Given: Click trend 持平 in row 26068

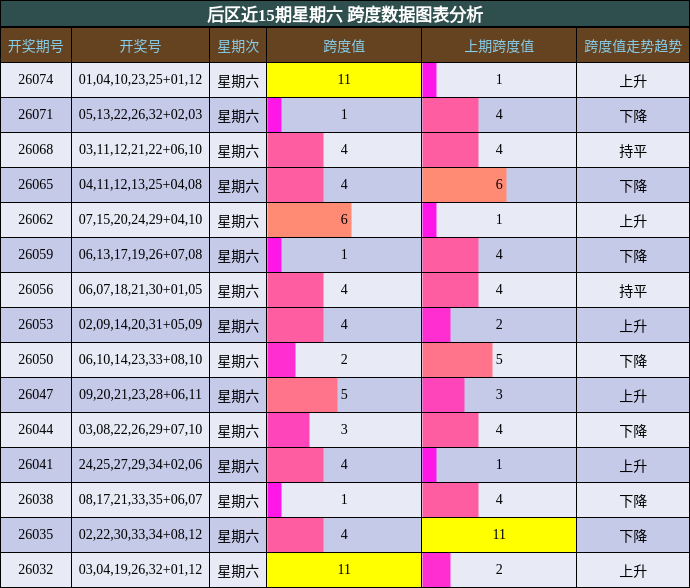Looking at the screenshot, I should coord(633,151).
